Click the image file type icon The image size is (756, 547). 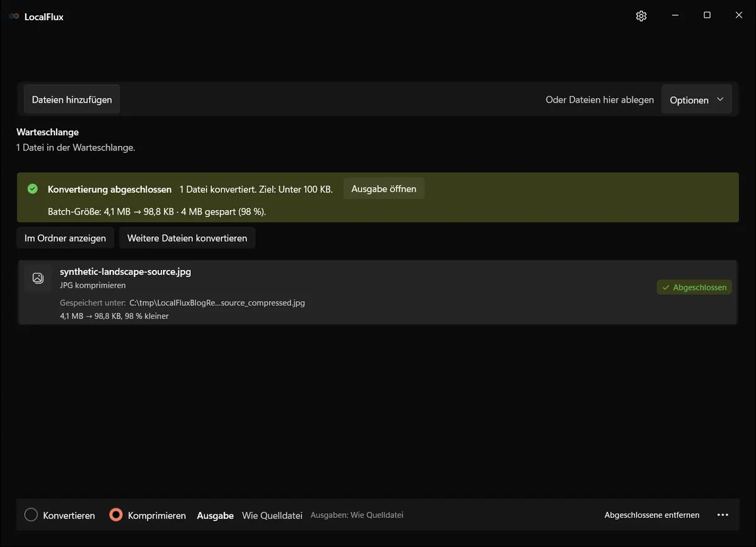pyautogui.click(x=38, y=278)
